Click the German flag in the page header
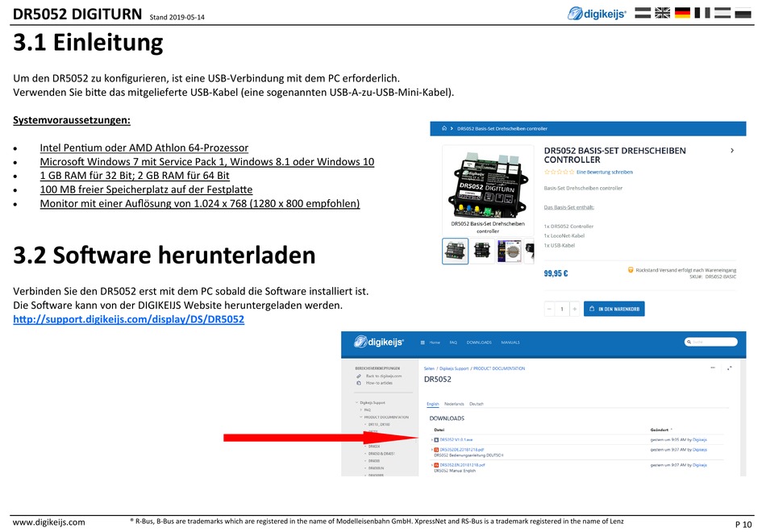766x532 pixels. (x=682, y=13)
